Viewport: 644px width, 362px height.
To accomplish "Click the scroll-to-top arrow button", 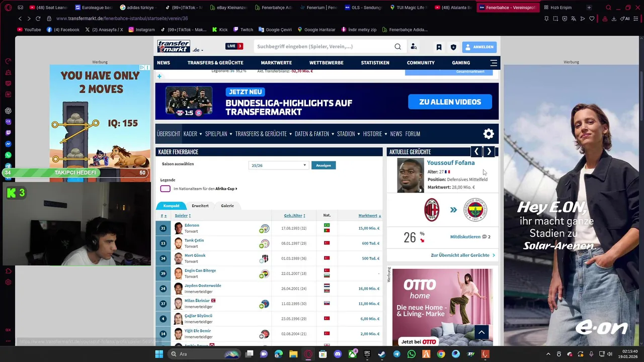I will 481,332.
